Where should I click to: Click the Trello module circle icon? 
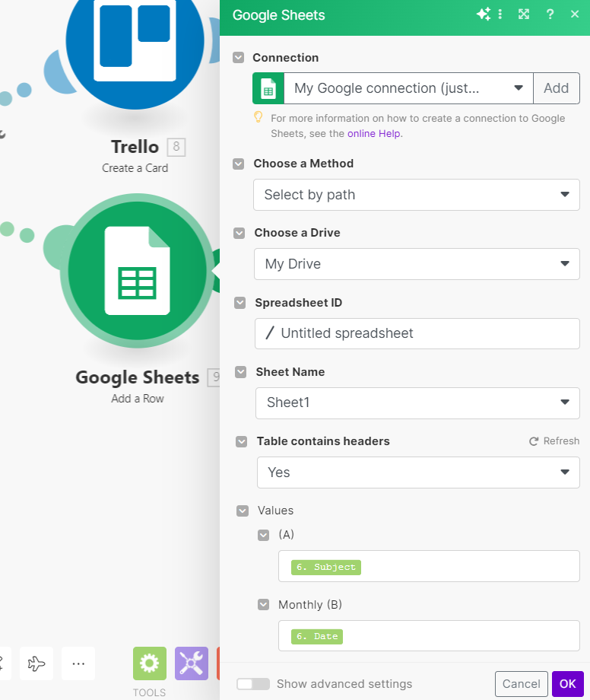pos(135,40)
